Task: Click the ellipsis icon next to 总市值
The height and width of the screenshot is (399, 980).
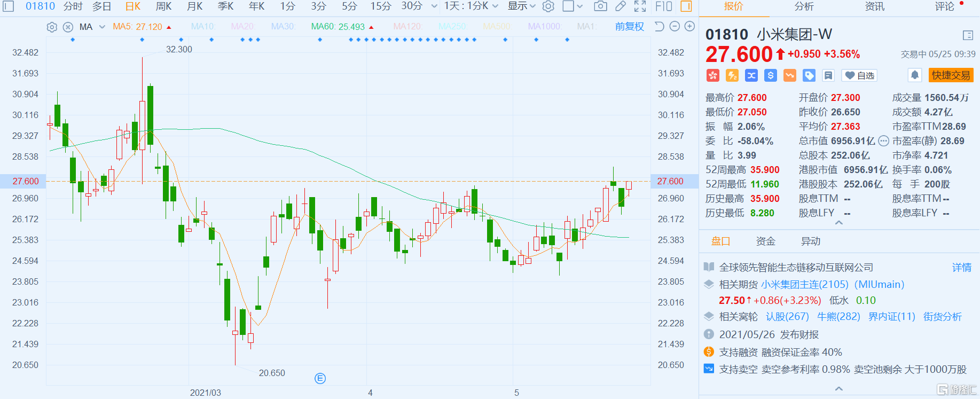Action: pos(883,141)
